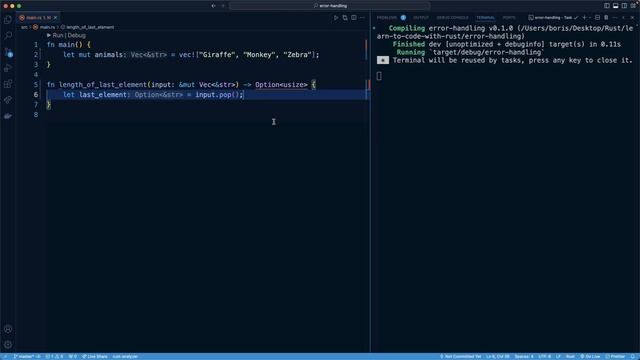
Task: Open the Search view in activity bar
Action: 8,36
